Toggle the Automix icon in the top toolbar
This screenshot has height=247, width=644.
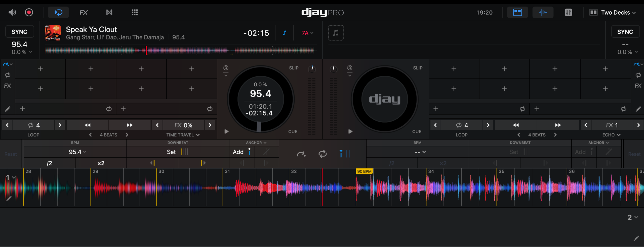click(58, 12)
